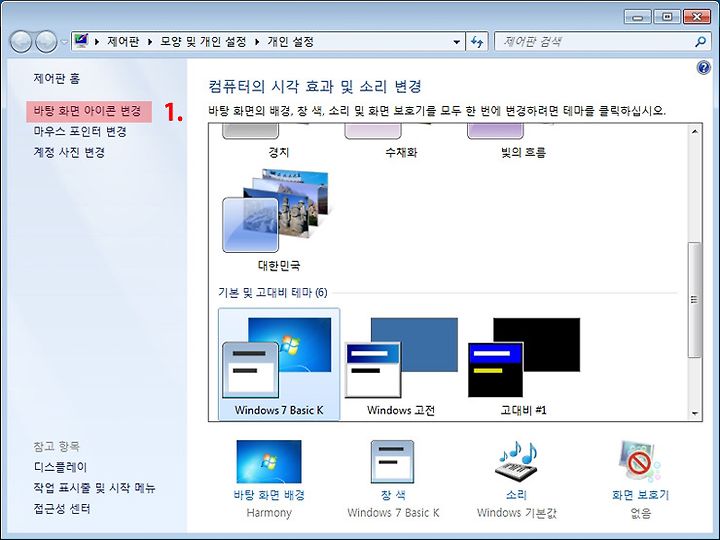Screen dimensions: 720x540
Task: Open 창 색 window color icon
Action: point(392,462)
